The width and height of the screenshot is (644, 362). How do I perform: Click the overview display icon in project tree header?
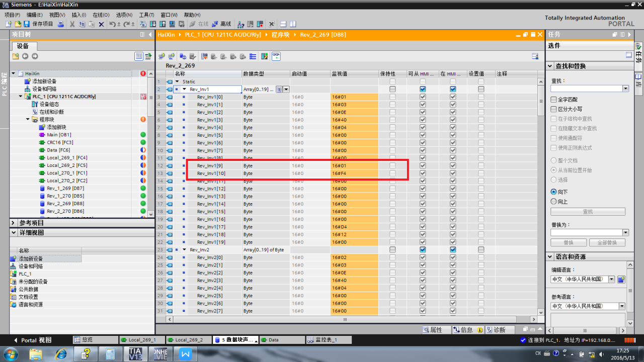(139, 56)
